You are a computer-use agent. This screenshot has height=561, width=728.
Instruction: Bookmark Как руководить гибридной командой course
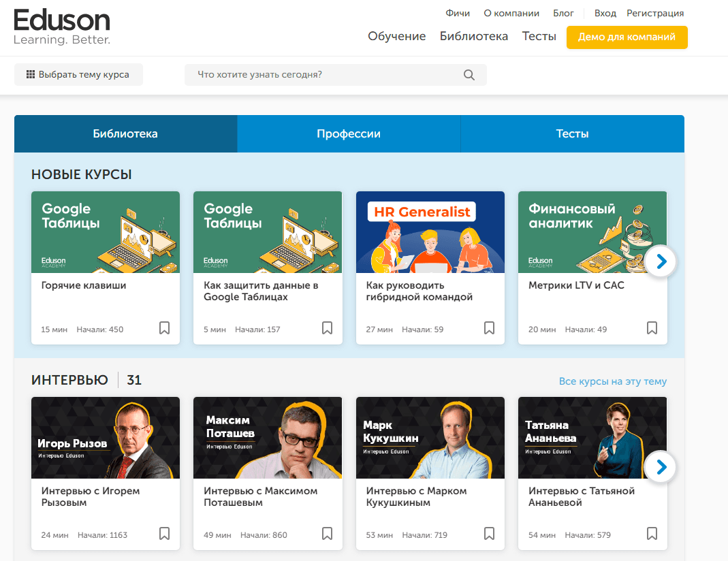[489, 328]
